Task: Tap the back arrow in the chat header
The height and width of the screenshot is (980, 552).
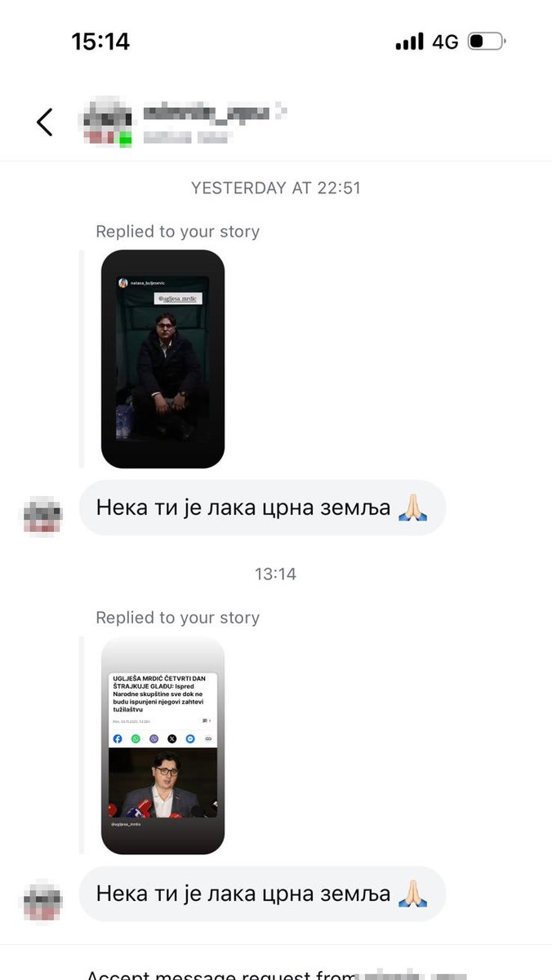Action: [44, 122]
